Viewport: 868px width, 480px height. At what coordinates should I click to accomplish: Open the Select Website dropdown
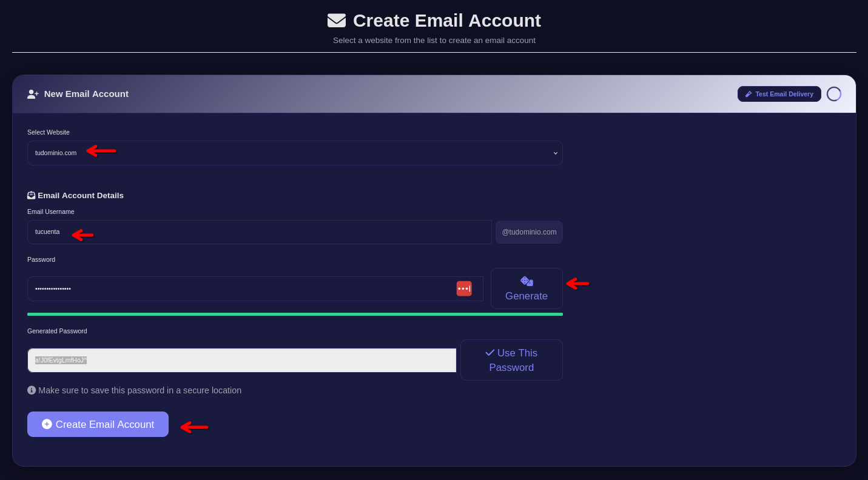click(295, 153)
